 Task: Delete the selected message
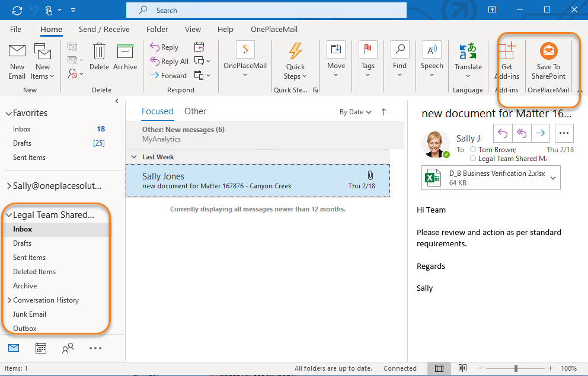[x=99, y=56]
